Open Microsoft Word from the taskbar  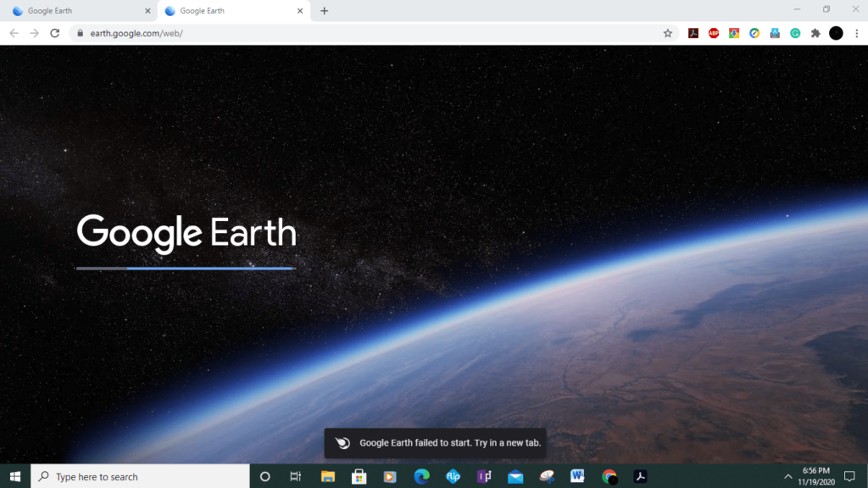tap(577, 476)
